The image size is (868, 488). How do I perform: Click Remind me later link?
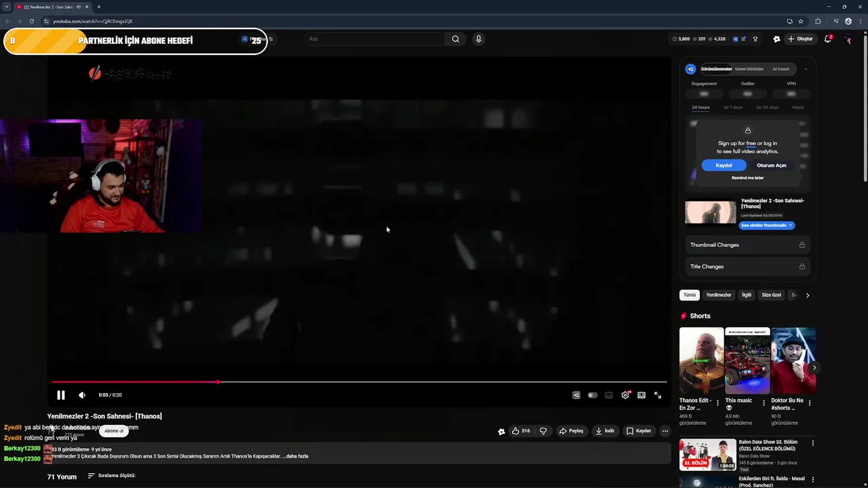[747, 178]
